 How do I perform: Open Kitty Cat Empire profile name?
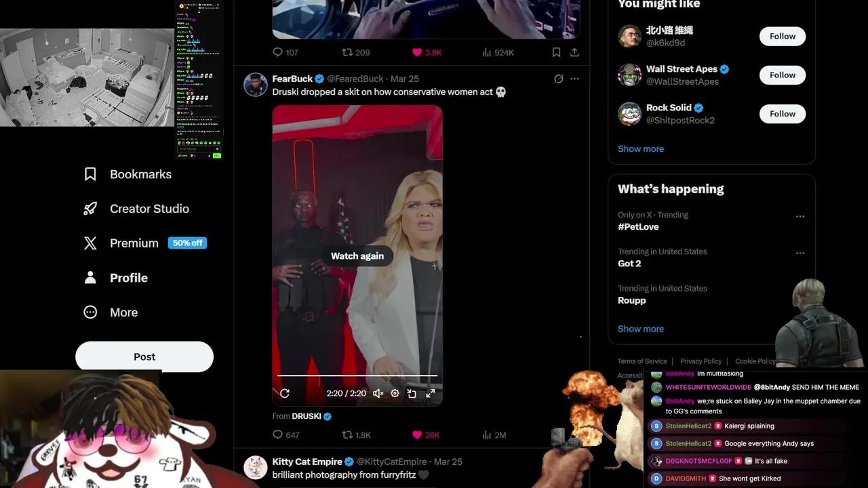[x=307, y=462]
